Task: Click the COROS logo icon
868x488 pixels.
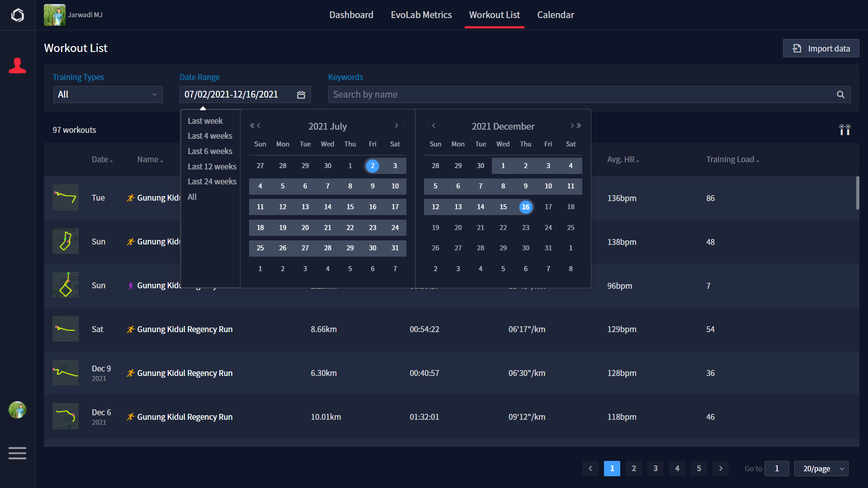Action: (x=17, y=15)
